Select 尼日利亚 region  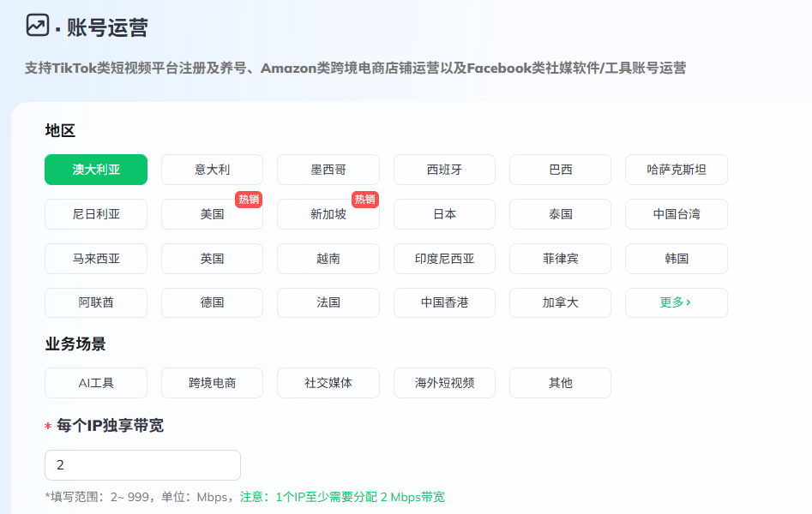tap(96, 214)
